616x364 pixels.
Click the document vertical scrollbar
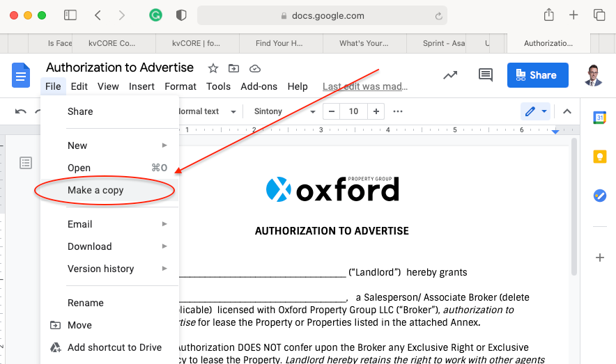[574, 206]
